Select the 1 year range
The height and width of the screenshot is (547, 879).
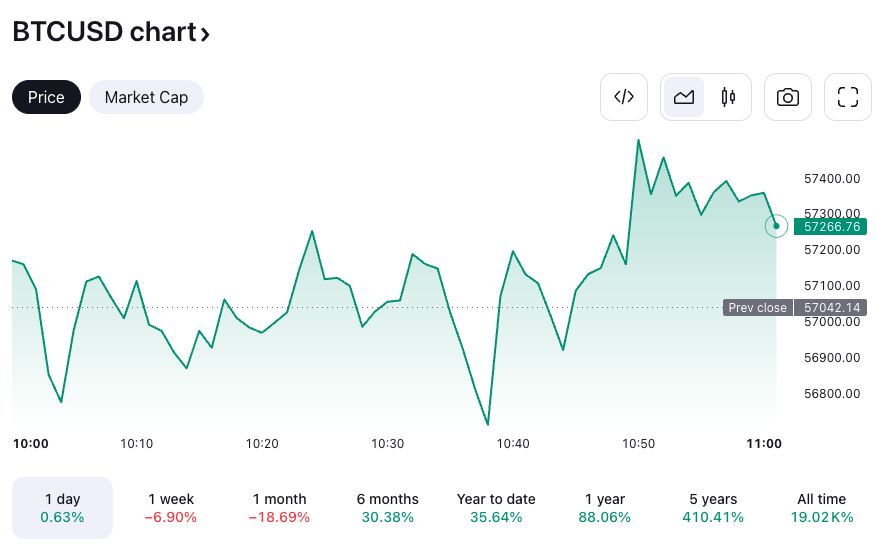tap(604, 508)
